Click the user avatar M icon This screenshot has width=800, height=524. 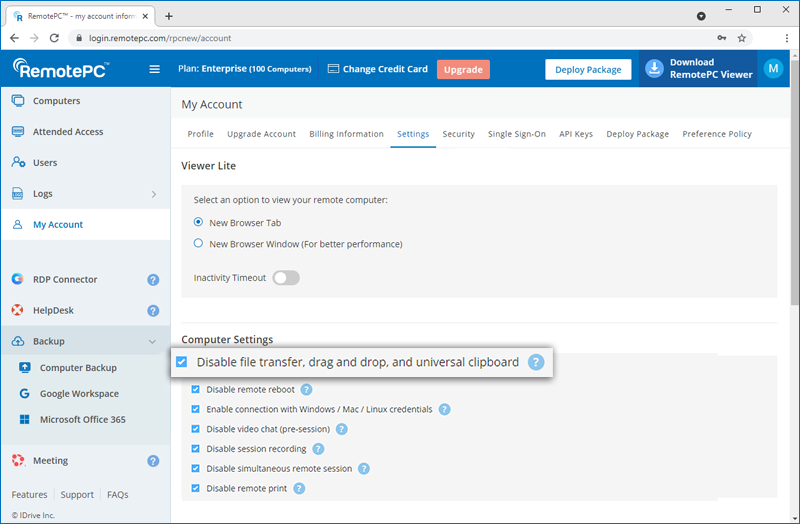tap(772, 68)
